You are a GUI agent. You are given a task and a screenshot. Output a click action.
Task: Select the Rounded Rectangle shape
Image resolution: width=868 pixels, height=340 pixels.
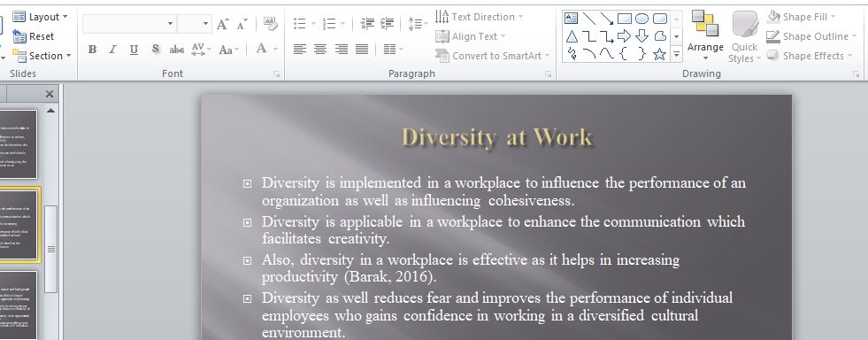pos(660,19)
